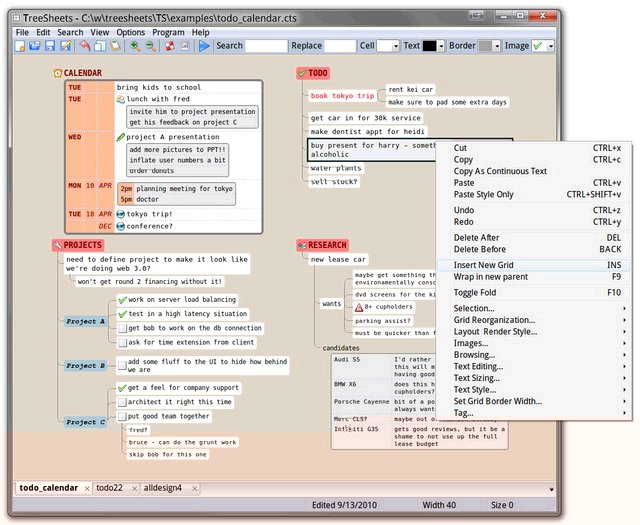Viewport: 640px width, 525px height.
Task: Click the globe icon by conference?
Action: click(121, 226)
